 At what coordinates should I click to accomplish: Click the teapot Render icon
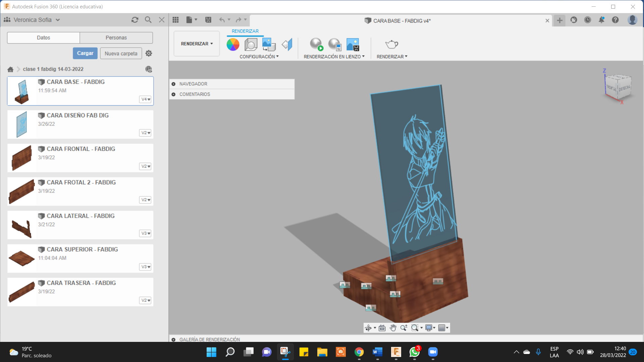point(391,44)
